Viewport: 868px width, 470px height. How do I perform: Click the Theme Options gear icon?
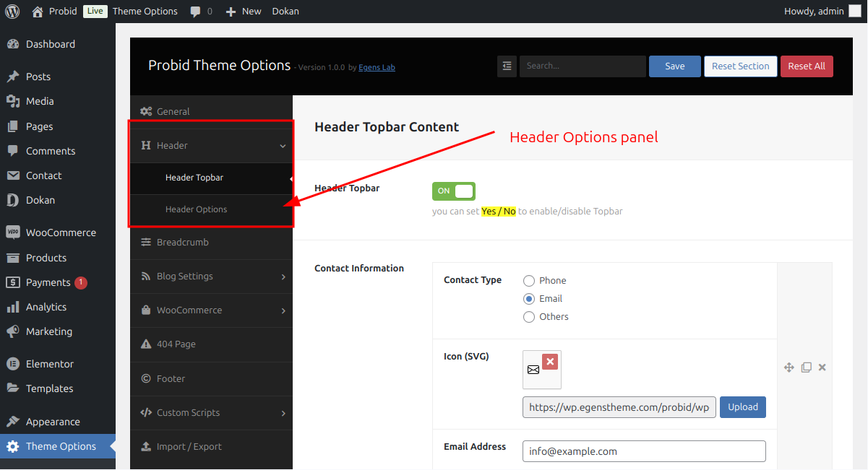pyautogui.click(x=13, y=446)
